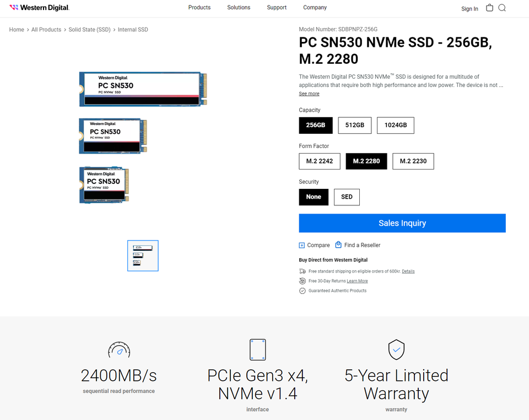Click the Compare plus icon
The width and height of the screenshot is (529, 420).
pyautogui.click(x=302, y=246)
